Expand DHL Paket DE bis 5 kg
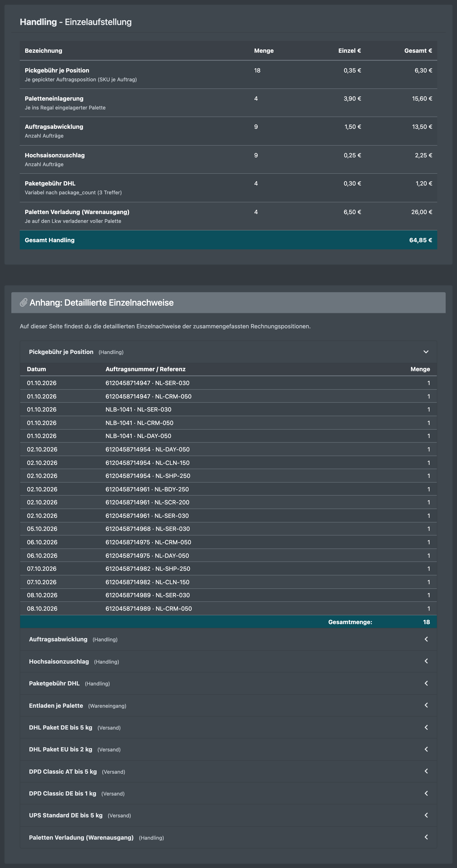The image size is (457, 868). pos(228,727)
